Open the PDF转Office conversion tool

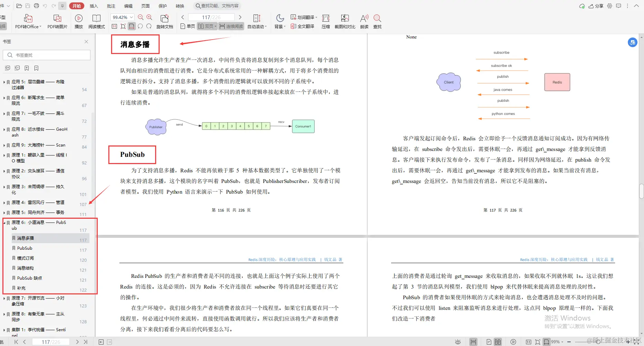28,21
